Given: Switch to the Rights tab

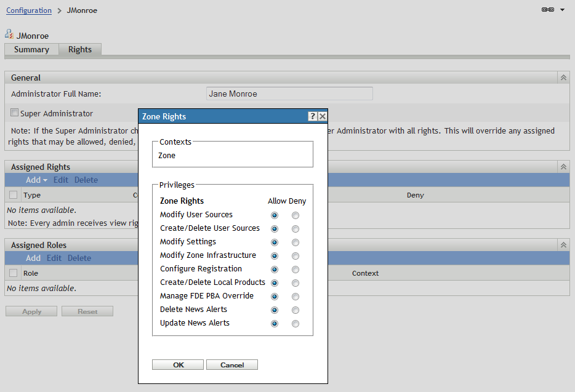Looking at the screenshot, I should tap(80, 50).
